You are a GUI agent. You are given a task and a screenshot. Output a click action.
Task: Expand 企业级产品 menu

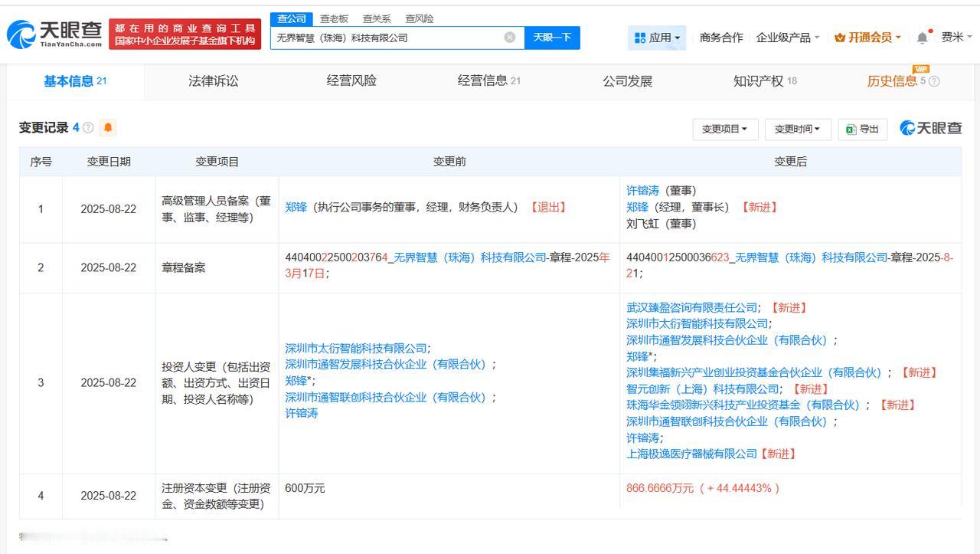pyautogui.click(x=788, y=38)
